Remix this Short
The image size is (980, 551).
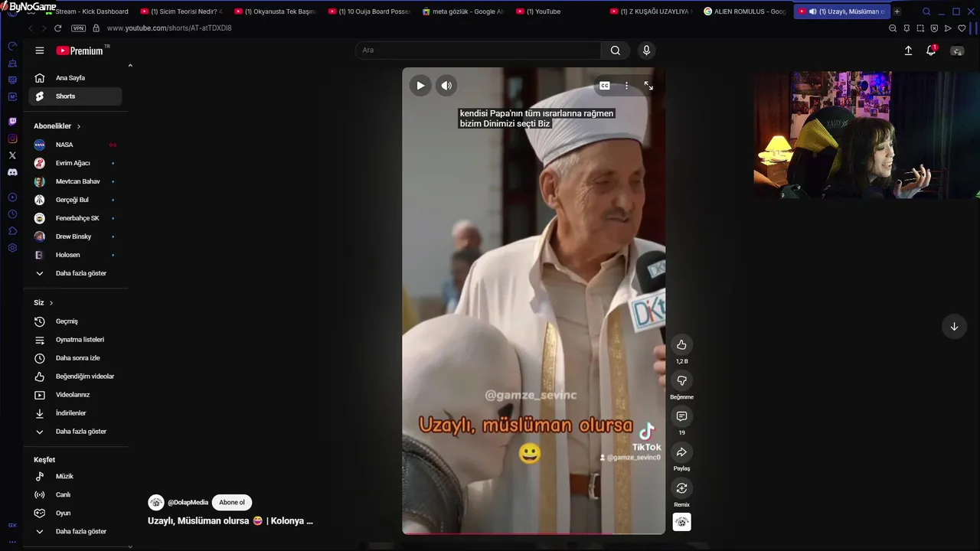coord(681,488)
